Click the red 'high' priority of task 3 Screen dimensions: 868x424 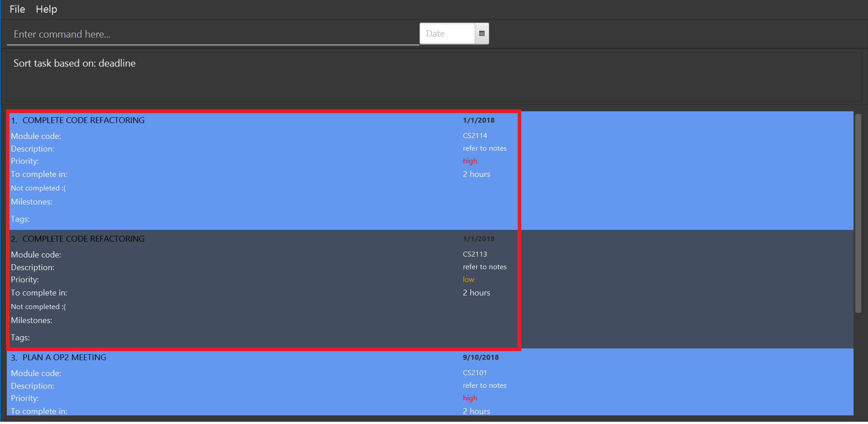click(x=470, y=398)
